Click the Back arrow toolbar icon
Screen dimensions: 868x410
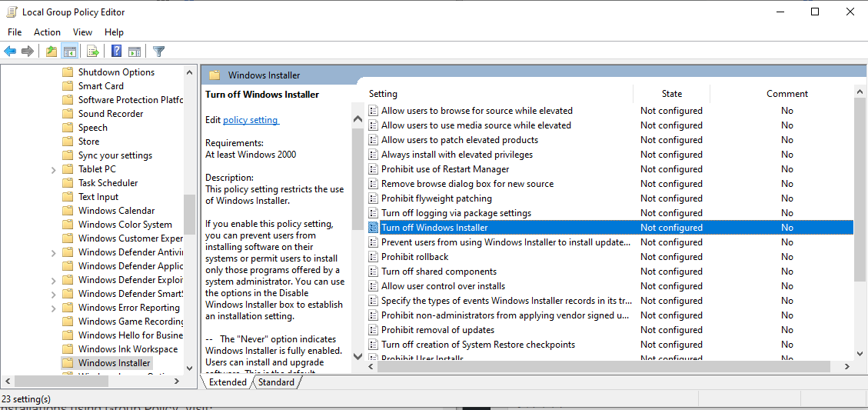pyautogui.click(x=10, y=52)
